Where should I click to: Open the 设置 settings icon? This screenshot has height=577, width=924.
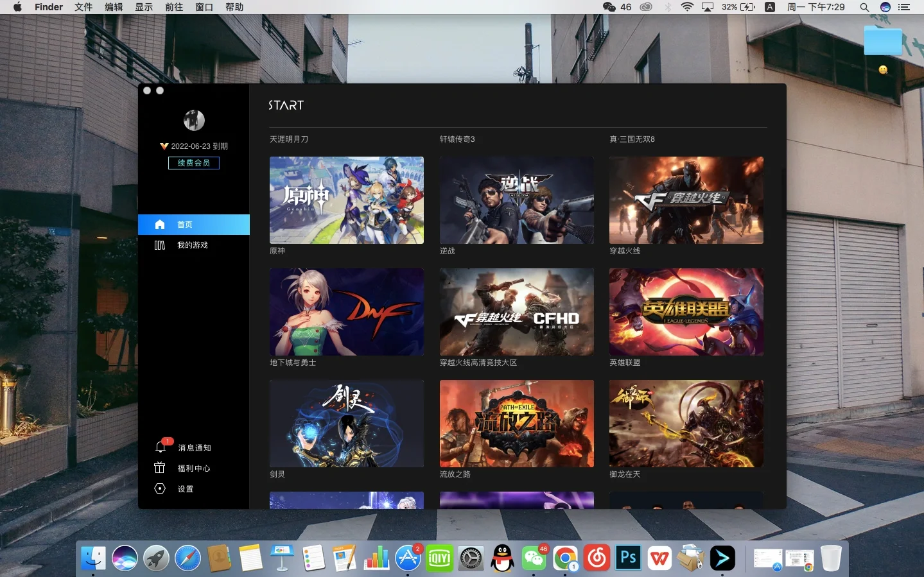coord(160,488)
